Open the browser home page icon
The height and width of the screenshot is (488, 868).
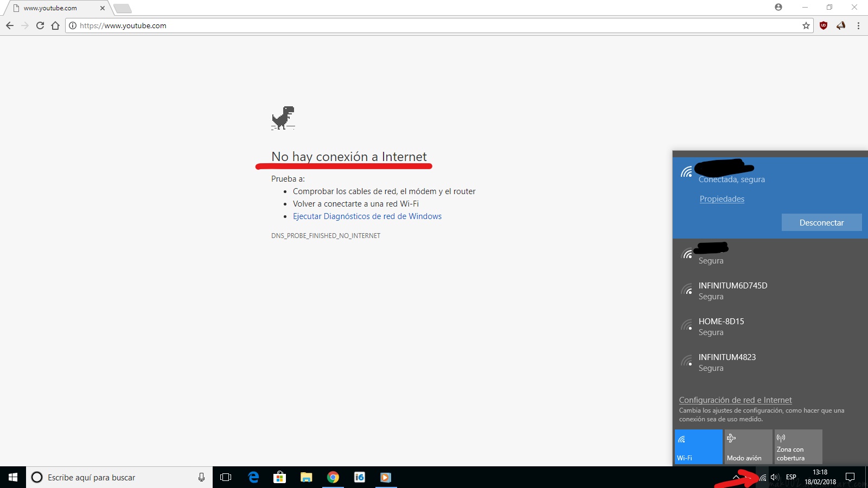[55, 25]
